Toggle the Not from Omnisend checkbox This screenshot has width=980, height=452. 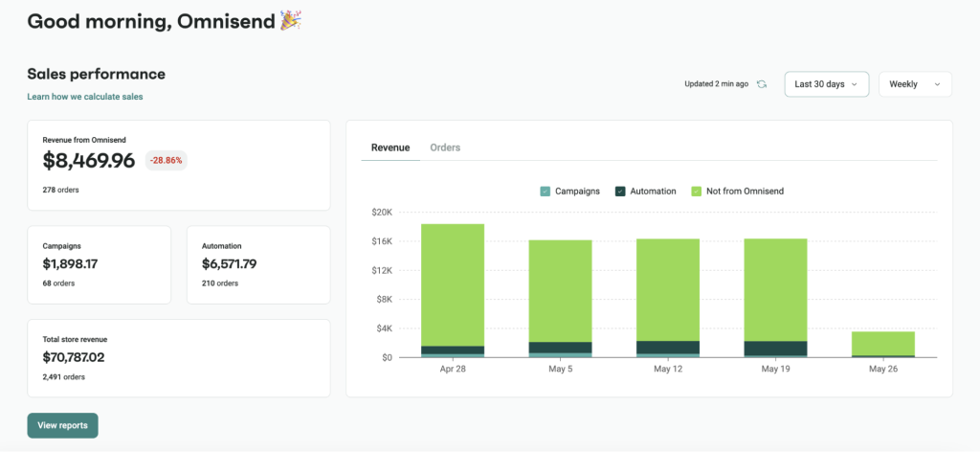click(x=696, y=192)
